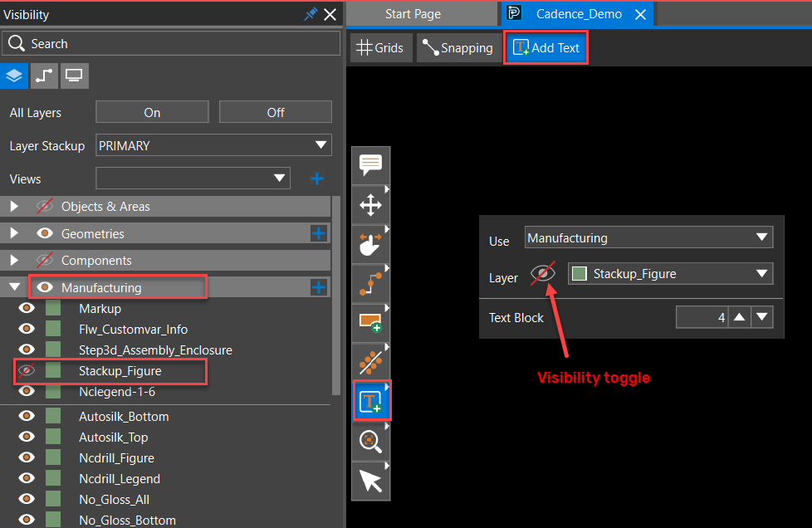812x528 pixels.
Task: Pin the Visibility panel
Action: click(x=310, y=14)
